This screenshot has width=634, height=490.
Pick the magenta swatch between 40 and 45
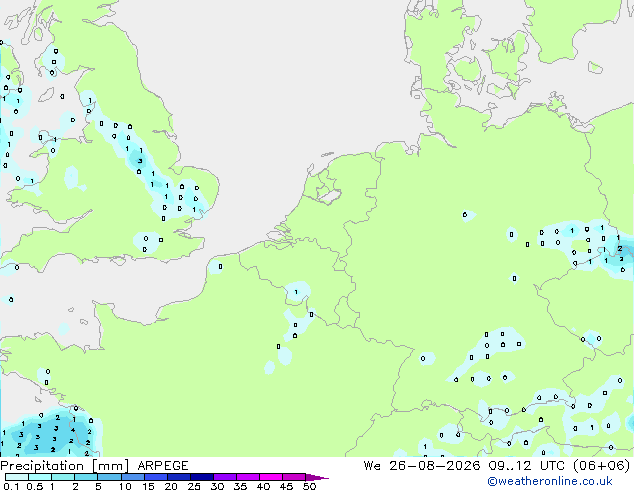[x=271, y=477]
